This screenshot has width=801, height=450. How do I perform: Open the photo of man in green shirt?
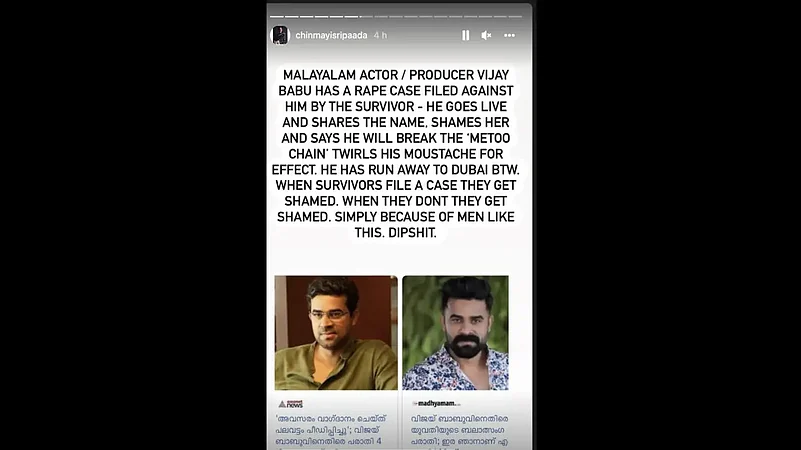336,333
